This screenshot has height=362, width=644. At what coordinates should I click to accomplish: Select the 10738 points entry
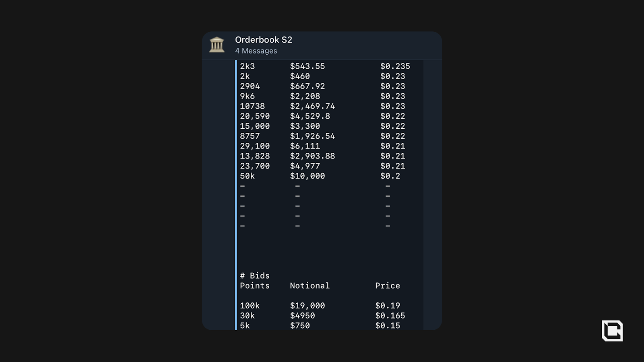[x=252, y=106]
